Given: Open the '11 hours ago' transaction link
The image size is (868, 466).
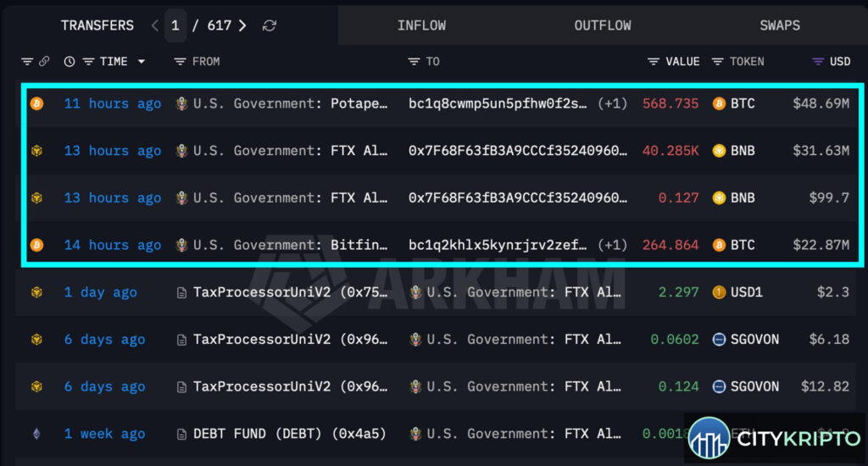Looking at the screenshot, I should pos(113,103).
